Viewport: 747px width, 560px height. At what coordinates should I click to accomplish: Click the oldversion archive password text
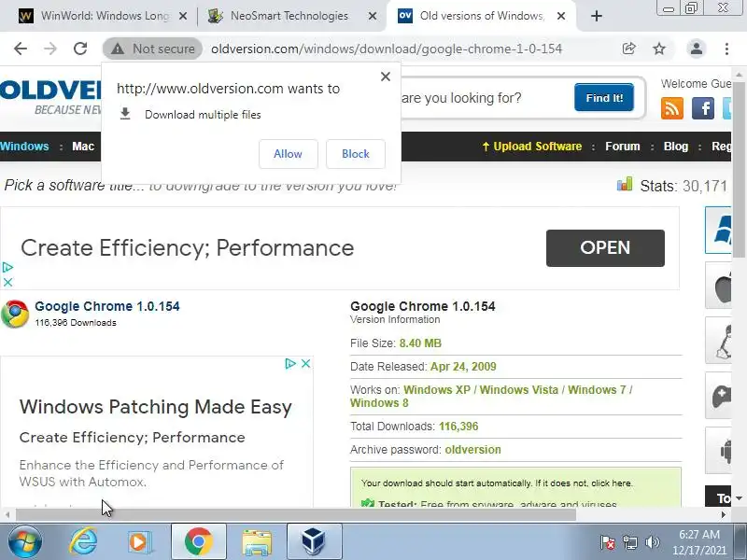473,450
